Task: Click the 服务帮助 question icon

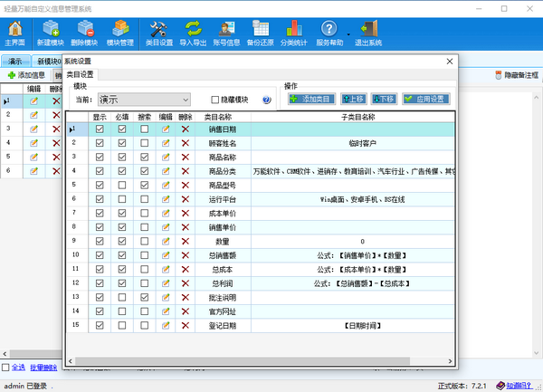Action: coord(329,33)
